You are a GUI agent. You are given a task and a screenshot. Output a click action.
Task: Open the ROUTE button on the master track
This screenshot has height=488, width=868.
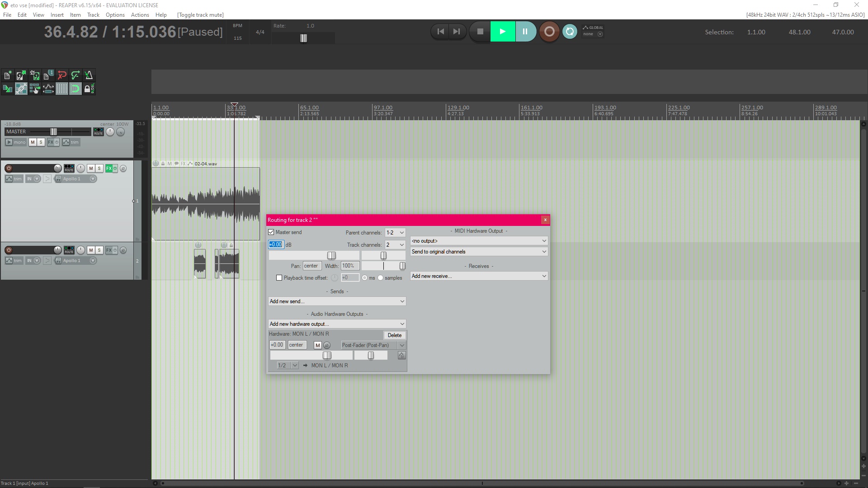(98, 131)
